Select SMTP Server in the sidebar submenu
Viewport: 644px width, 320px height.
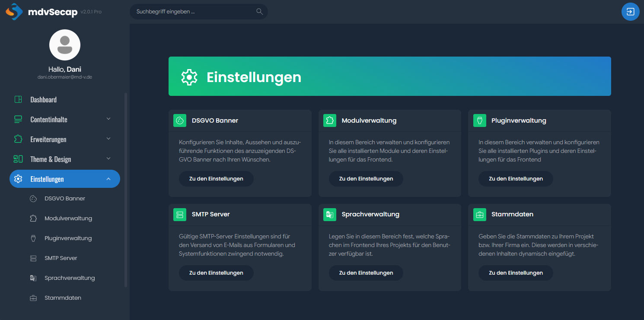pos(61,258)
